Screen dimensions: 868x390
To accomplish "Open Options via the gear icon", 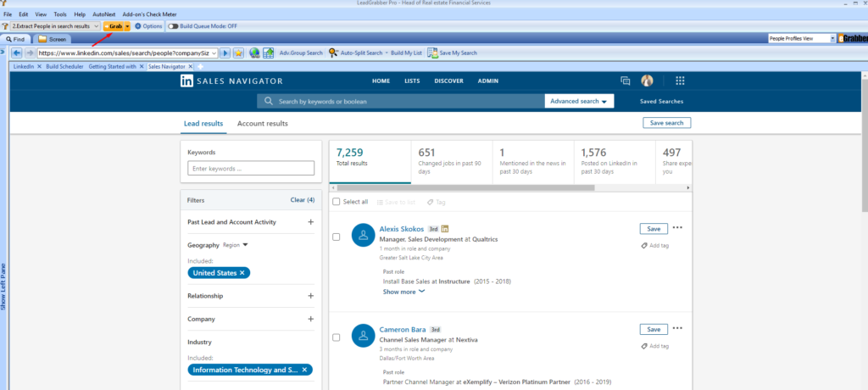I will click(x=138, y=26).
